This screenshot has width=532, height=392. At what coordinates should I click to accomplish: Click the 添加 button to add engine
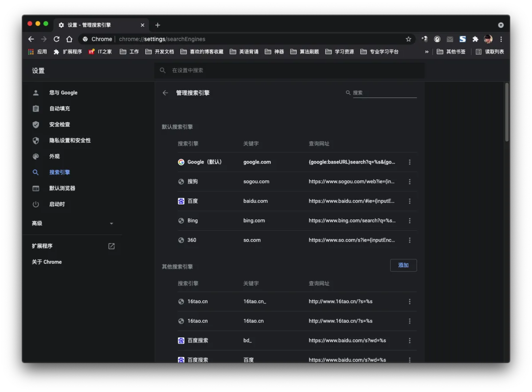(x=403, y=265)
